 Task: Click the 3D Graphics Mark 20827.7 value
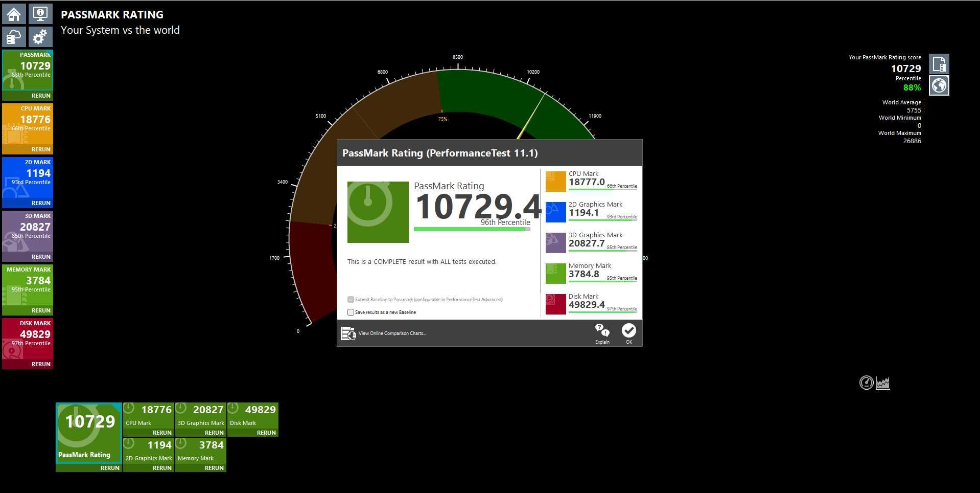click(587, 243)
